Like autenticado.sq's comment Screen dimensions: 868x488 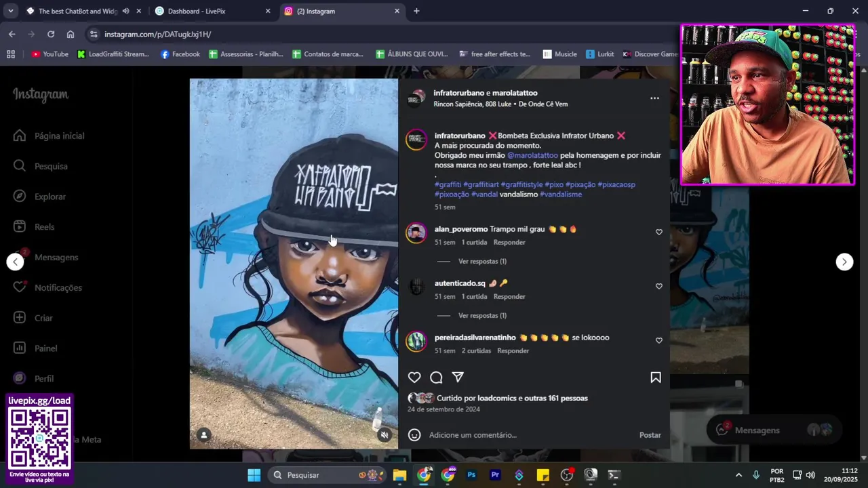(658, 286)
